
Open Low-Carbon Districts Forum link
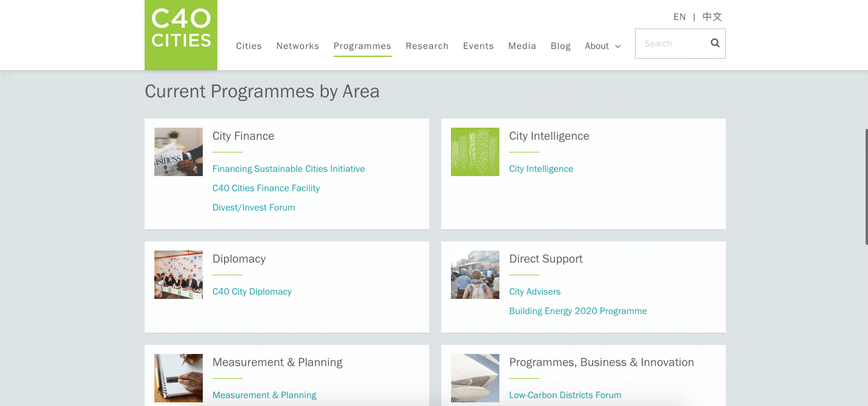(x=565, y=395)
